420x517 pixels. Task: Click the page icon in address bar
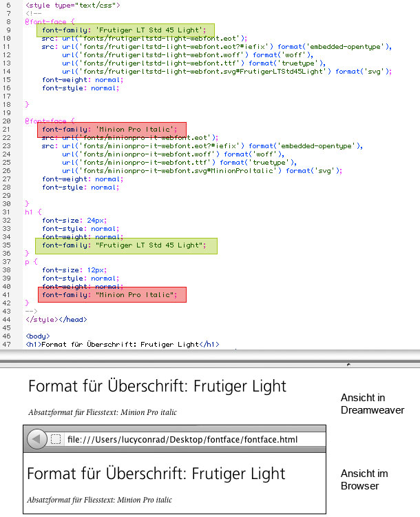tap(56, 439)
